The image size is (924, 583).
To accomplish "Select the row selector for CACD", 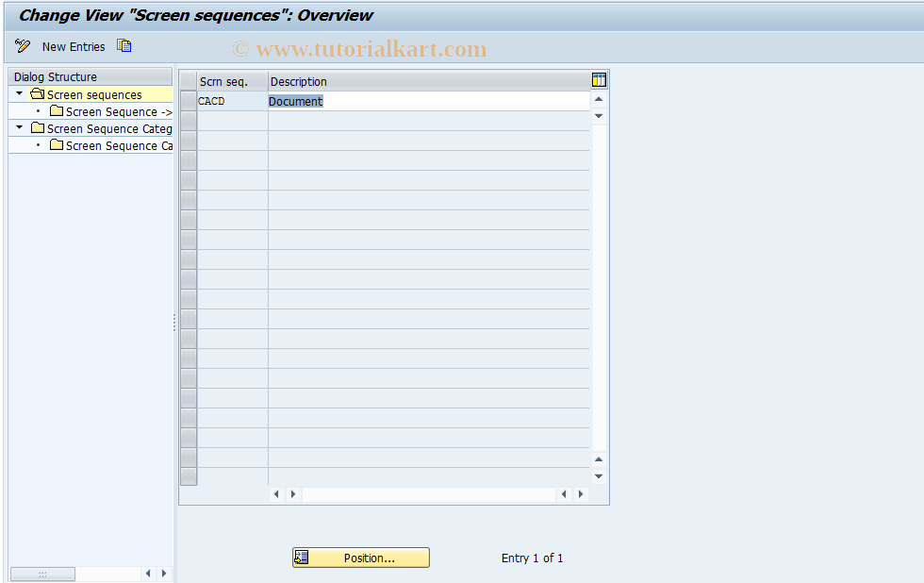I will (189, 101).
